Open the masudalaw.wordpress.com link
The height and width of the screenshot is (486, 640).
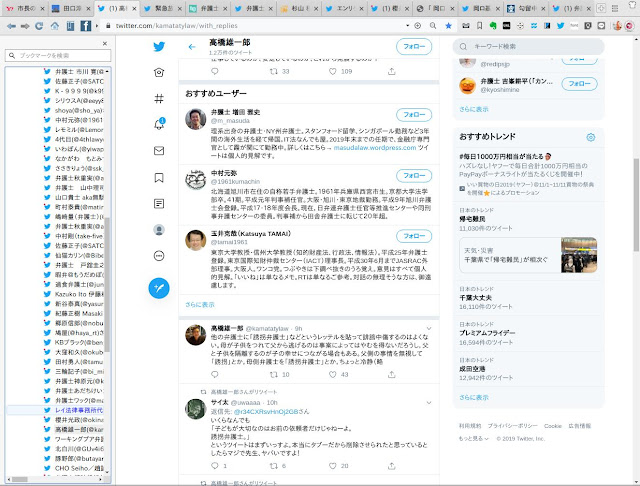(375, 147)
